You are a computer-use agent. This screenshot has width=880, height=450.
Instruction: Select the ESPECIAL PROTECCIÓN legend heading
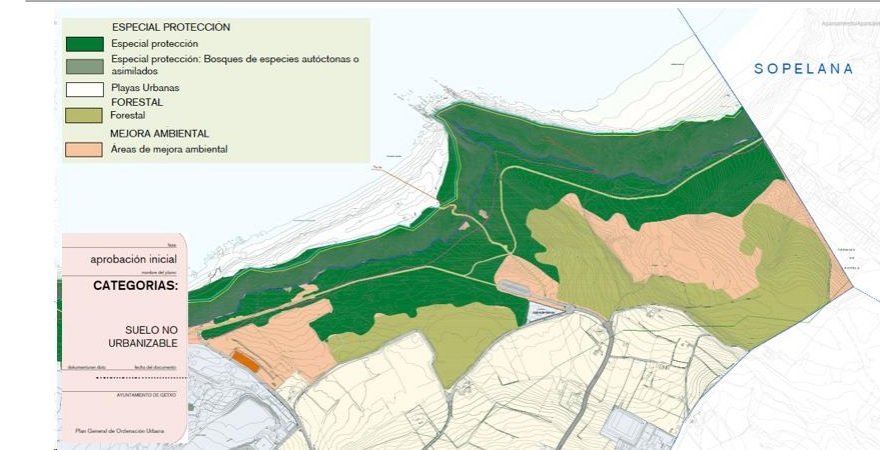pos(171,27)
